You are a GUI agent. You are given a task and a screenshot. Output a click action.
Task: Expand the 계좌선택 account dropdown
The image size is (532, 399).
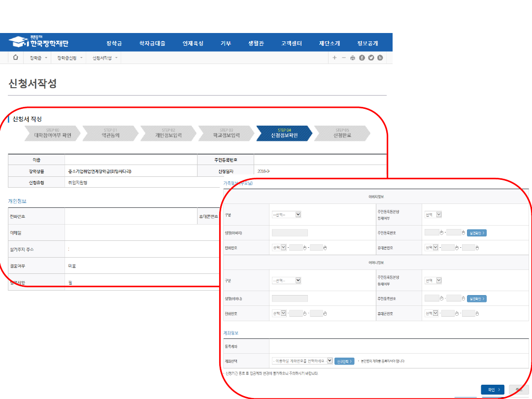pyautogui.click(x=302, y=361)
